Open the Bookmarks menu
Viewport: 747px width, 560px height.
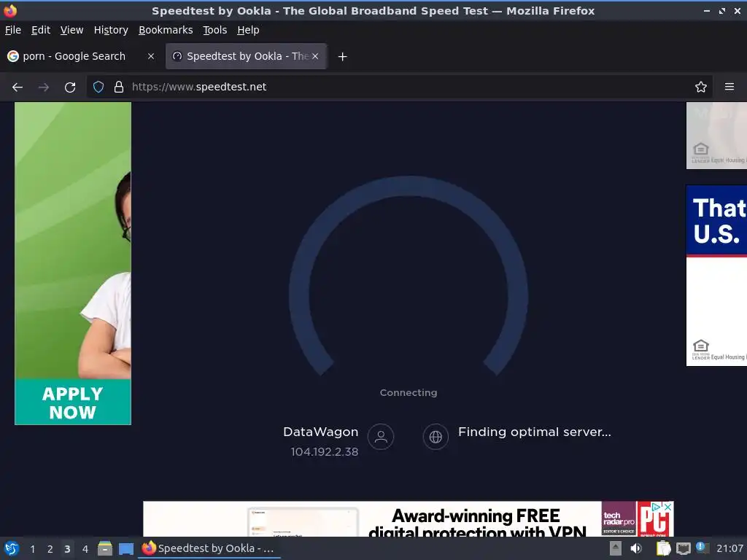[x=166, y=30]
